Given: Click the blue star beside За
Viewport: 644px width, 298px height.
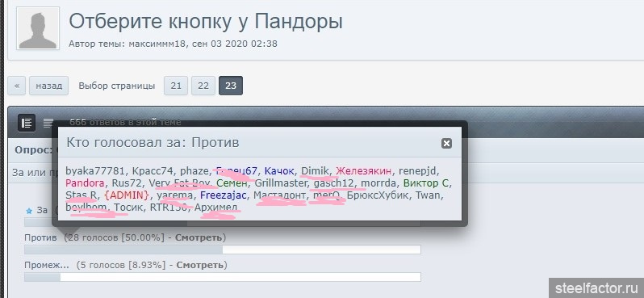Looking at the screenshot, I should tap(29, 211).
